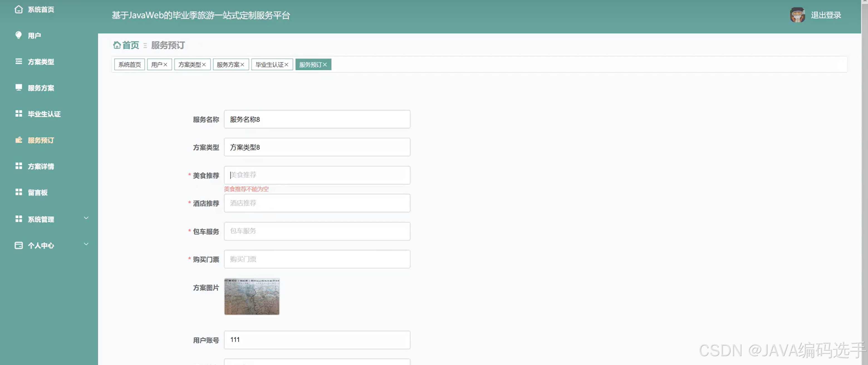Screen dimensions: 868x365
Task: Click the 酒店推荐 input field
Action: tap(317, 203)
